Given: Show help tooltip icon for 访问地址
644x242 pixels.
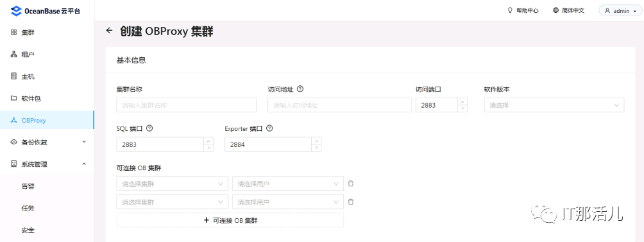Looking at the screenshot, I should pos(300,89).
